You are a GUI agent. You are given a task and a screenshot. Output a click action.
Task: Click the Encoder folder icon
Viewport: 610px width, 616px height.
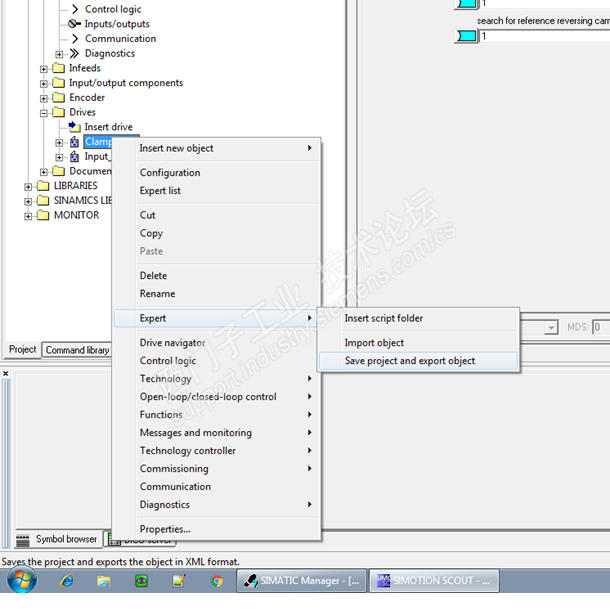click(x=59, y=97)
